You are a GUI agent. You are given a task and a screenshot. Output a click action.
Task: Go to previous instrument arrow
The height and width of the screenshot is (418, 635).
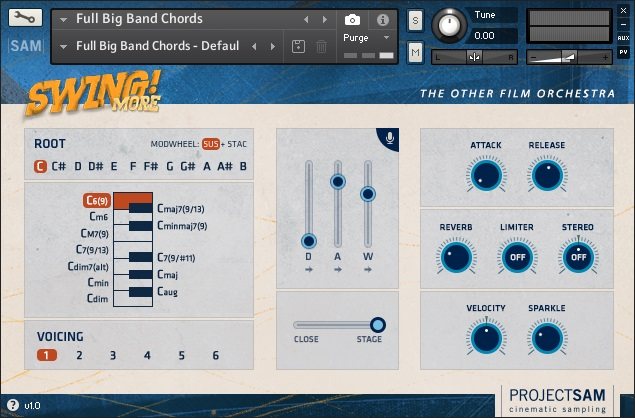306,19
